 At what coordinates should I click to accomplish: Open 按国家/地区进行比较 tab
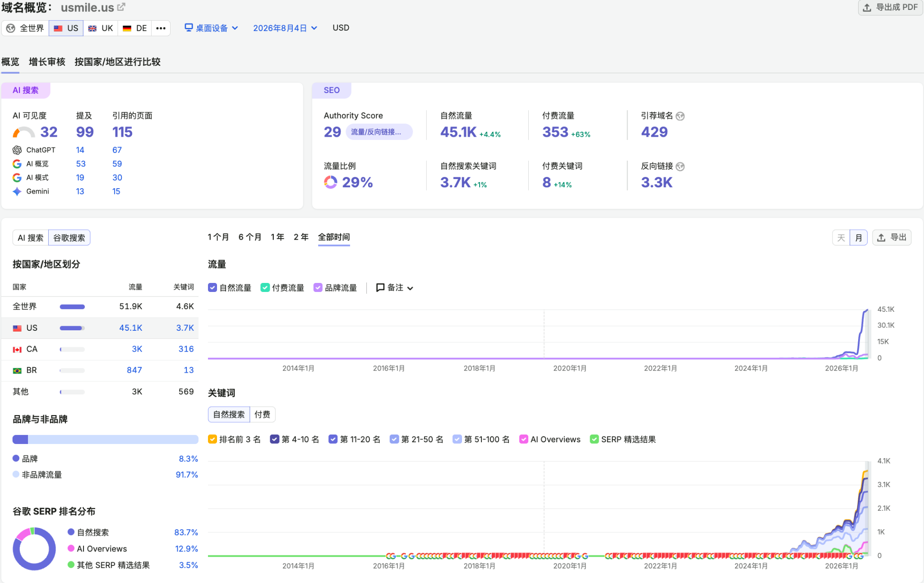tap(118, 62)
